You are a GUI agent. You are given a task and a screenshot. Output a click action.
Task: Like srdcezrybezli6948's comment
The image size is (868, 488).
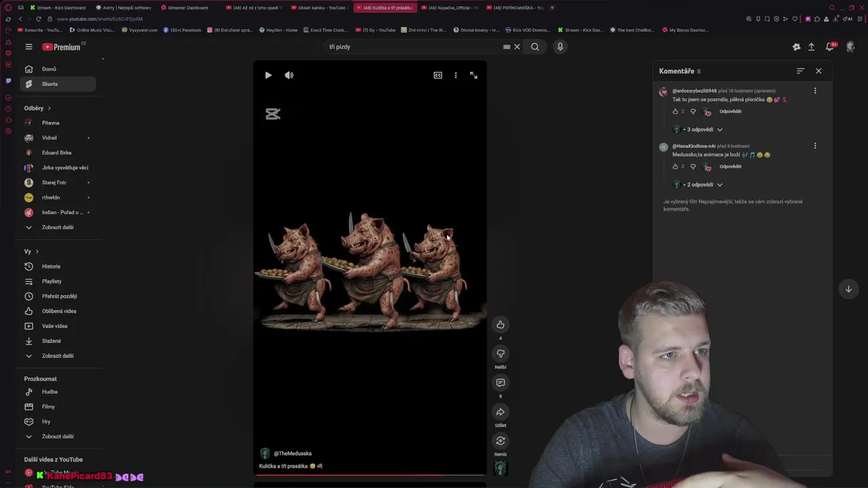pos(675,111)
